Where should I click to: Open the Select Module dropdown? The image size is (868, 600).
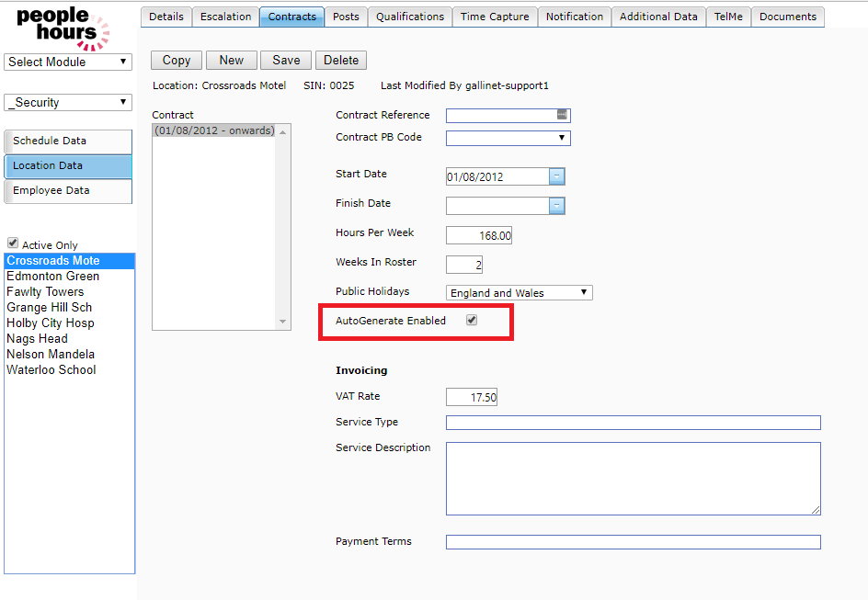68,62
